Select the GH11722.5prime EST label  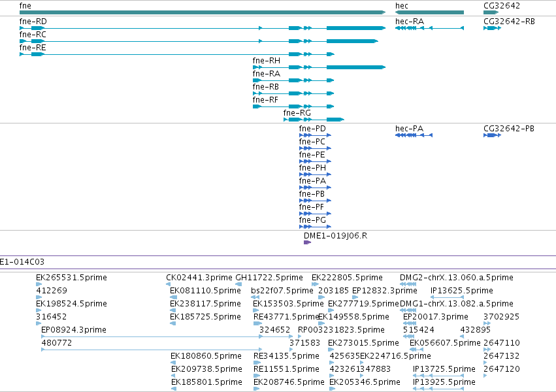[x=269, y=278]
